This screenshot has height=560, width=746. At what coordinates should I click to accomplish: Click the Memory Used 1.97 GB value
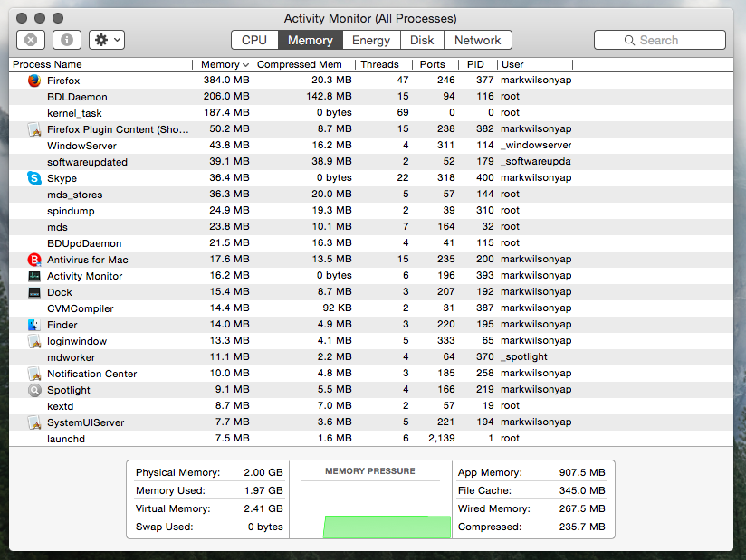263,490
